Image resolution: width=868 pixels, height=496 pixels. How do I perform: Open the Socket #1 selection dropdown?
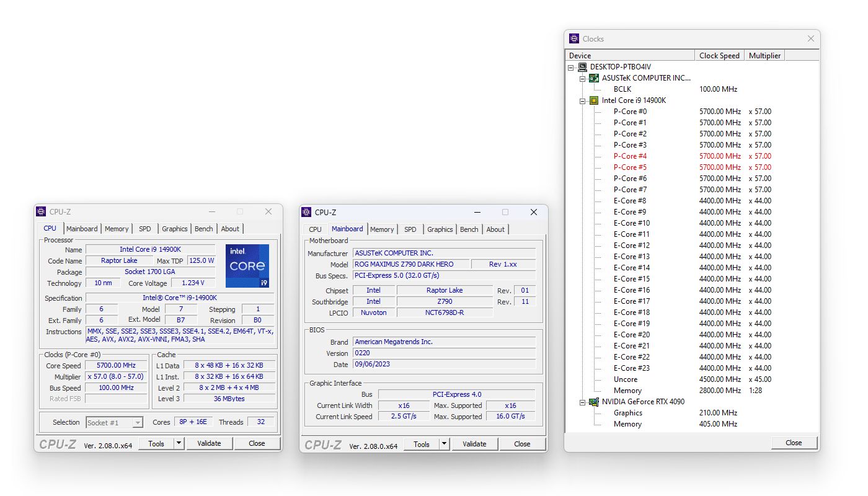(115, 423)
